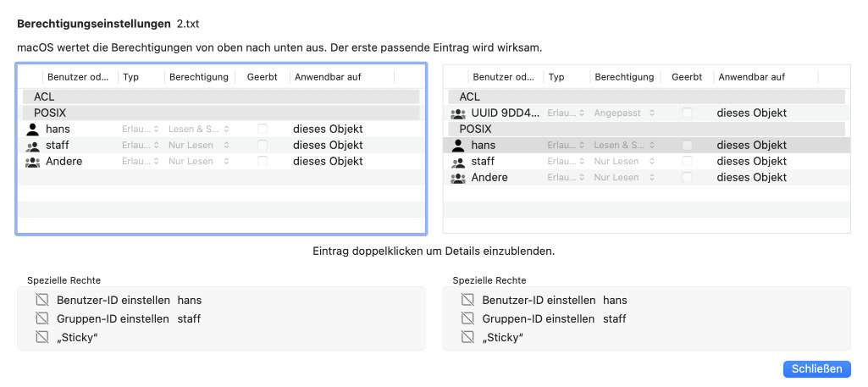Open Typ dropdown for staff in right table
This screenshot has height=387, width=868.
coord(566,161)
